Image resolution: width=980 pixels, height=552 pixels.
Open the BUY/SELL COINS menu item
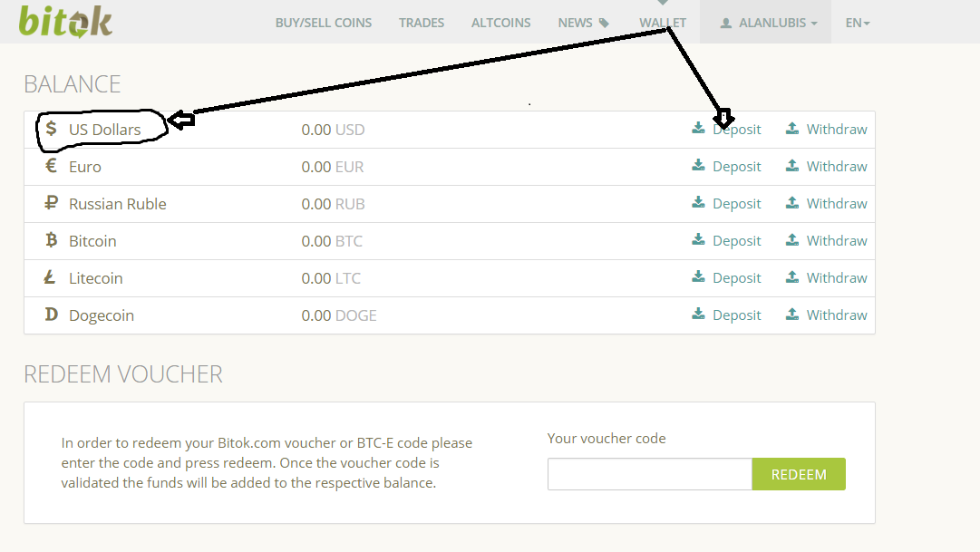(323, 23)
